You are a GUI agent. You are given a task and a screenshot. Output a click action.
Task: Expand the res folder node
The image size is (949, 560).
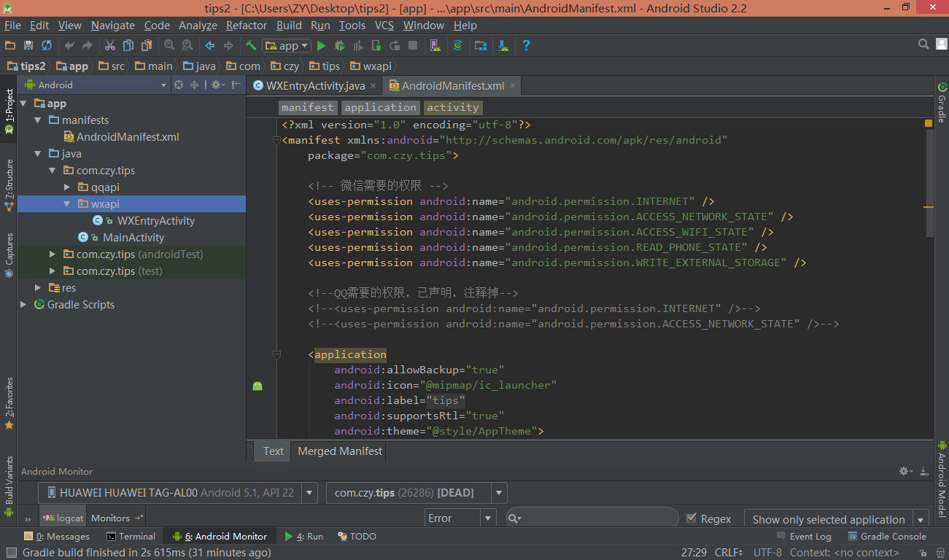(38, 288)
